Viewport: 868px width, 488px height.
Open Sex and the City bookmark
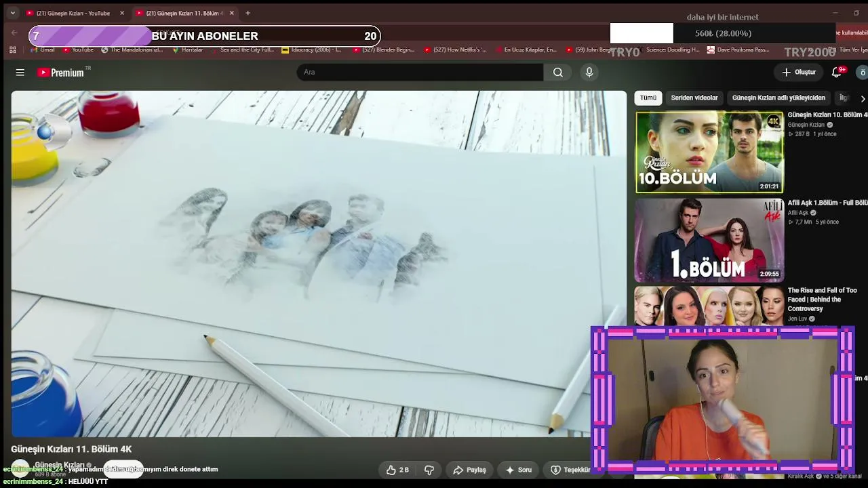pyautogui.click(x=242, y=49)
